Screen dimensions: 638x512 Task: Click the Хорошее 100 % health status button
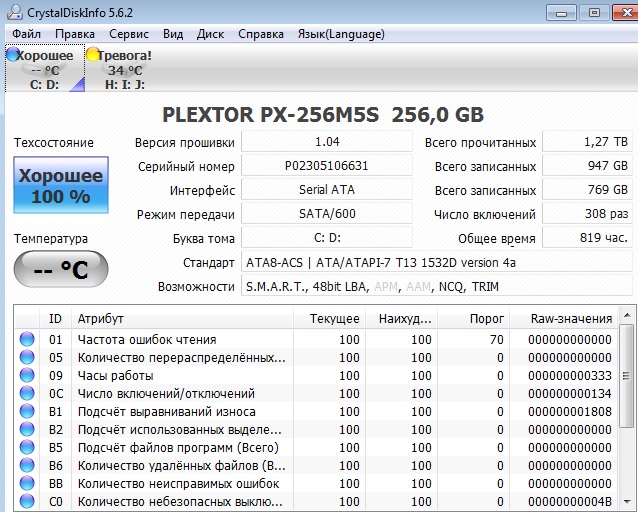click(61, 185)
